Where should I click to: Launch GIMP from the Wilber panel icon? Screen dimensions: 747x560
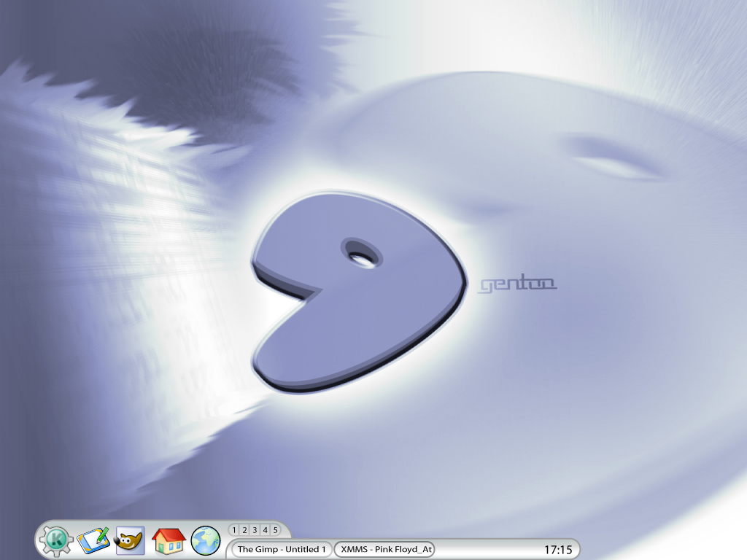(x=130, y=540)
